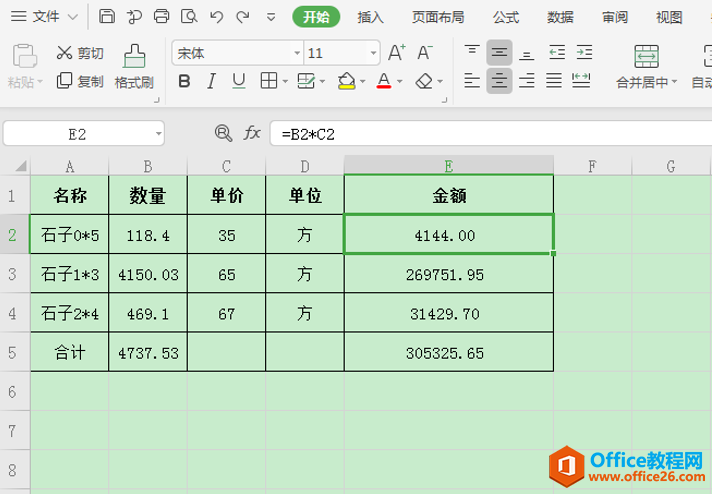Toggle Underline formatting
Image resolution: width=712 pixels, height=494 pixels.
[239, 82]
